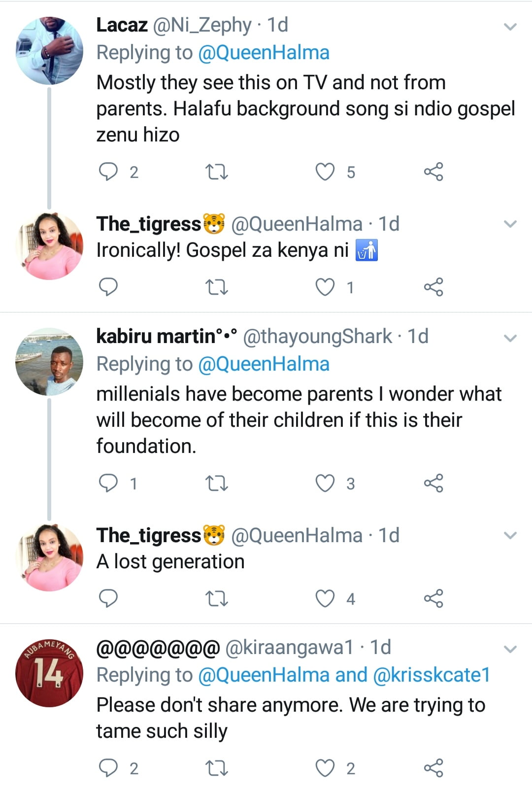This screenshot has width=532, height=791.
Task: Share the 'A lost generation' tweet
Action: pyautogui.click(x=433, y=598)
